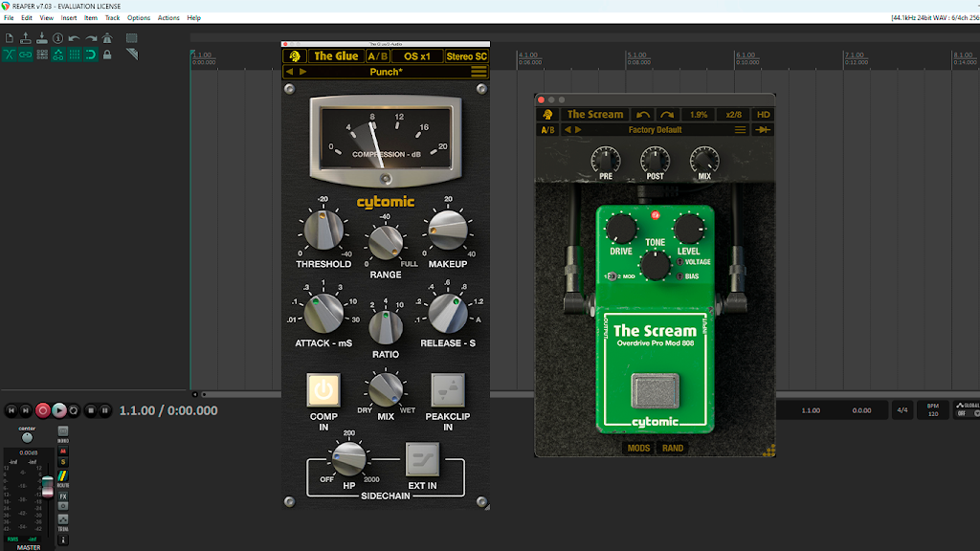Open the Insert menu
This screenshot has width=980, height=551.
[x=69, y=18]
